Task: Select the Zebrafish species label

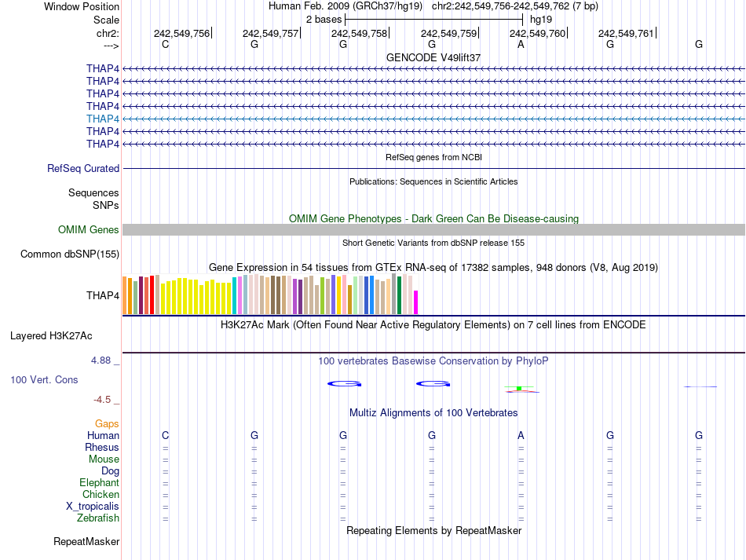Action: pos(98,518)
